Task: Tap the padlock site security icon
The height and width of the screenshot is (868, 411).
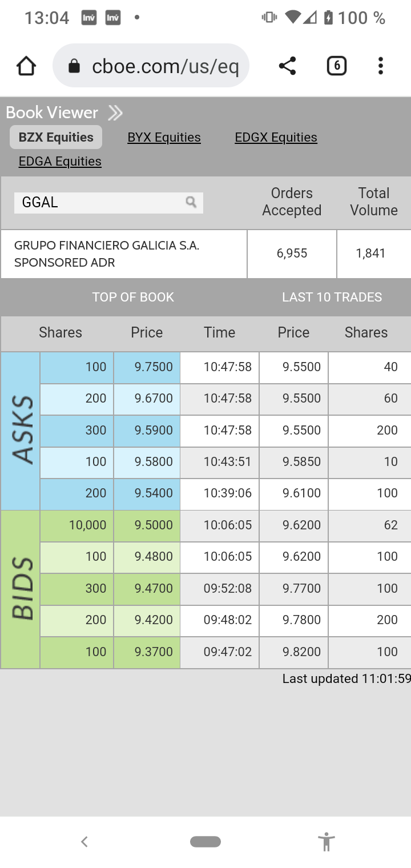Action: [74, 67]
